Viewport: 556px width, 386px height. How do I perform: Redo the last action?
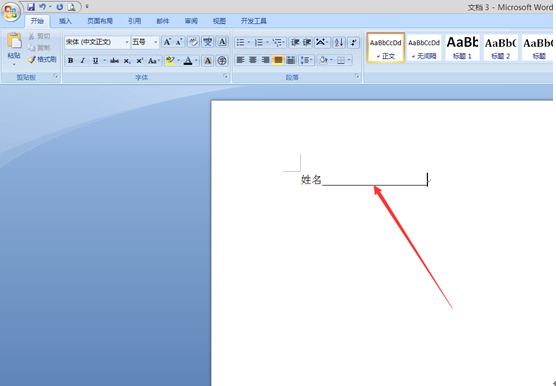coord(60,7)
